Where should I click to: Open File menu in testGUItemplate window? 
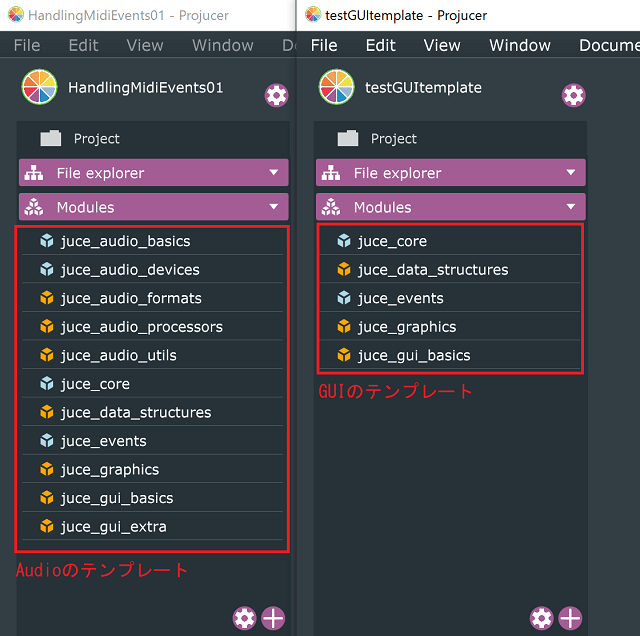pos(324,45)
